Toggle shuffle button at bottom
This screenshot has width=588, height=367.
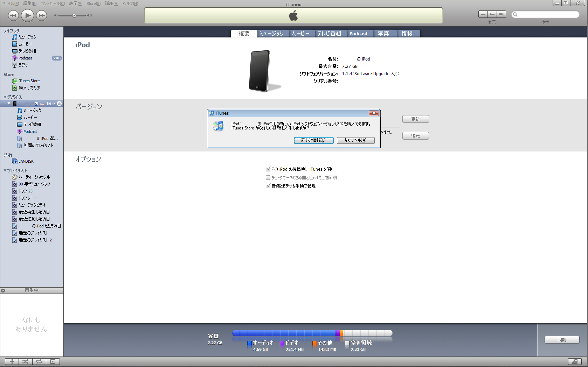click(26, 362)
